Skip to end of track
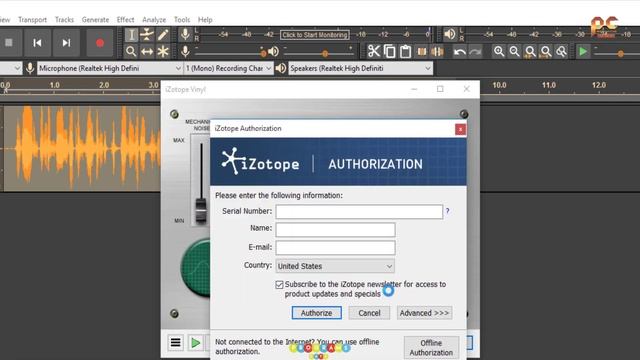The width and height of the screenshot is (640, 360). point(66,42)
